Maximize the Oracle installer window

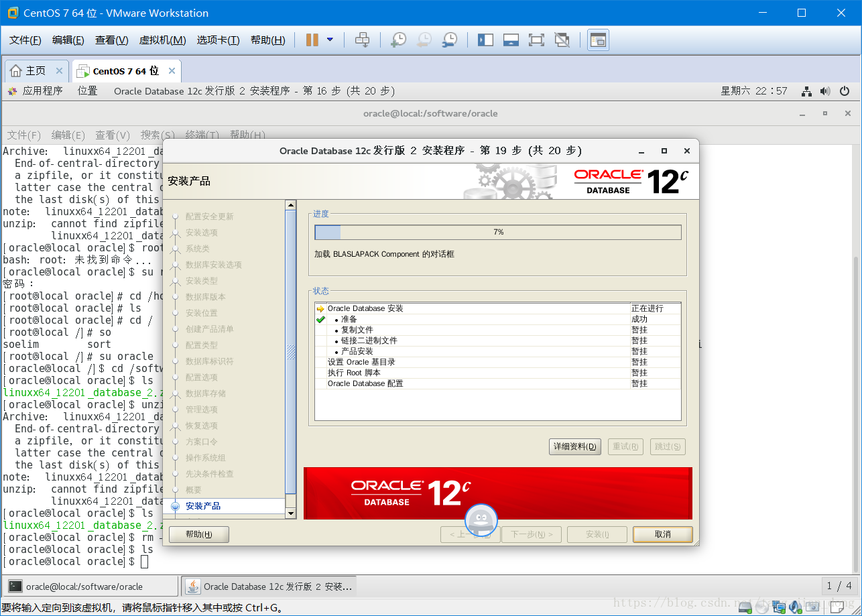[x=664, y=151]
